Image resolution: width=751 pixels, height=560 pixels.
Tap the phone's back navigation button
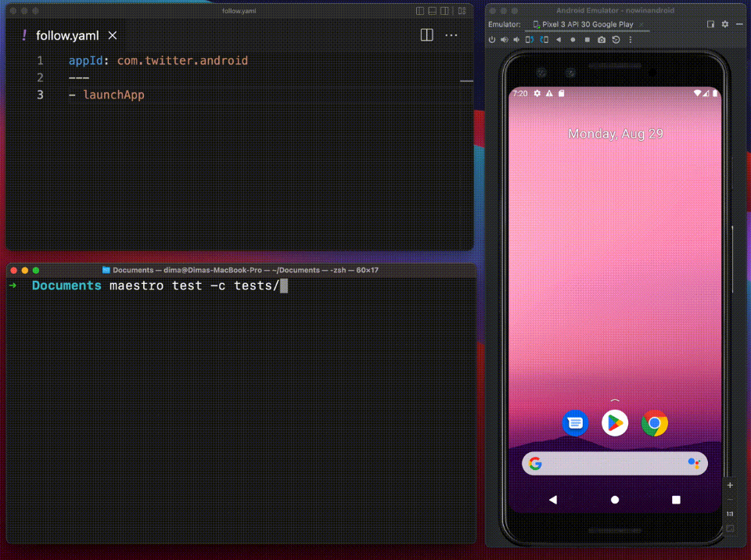click(553, 500)
